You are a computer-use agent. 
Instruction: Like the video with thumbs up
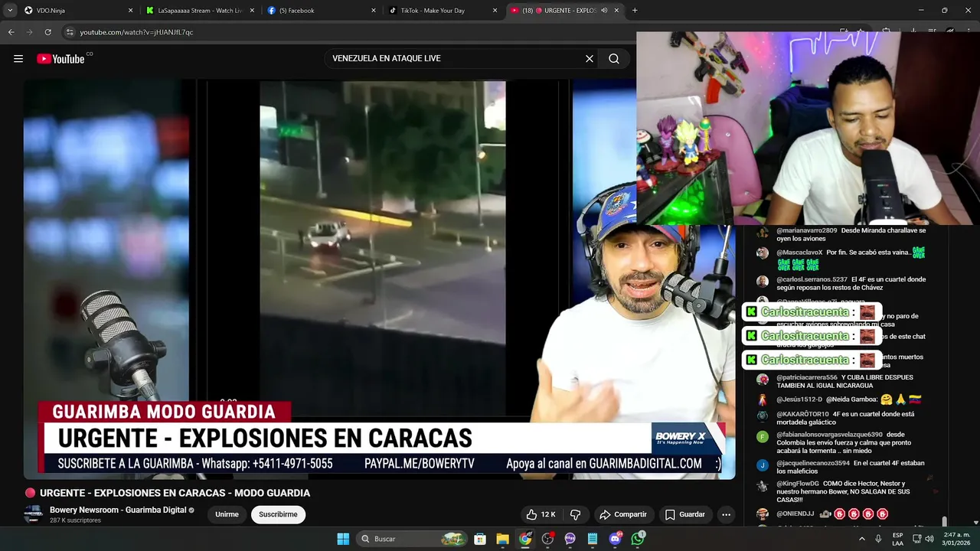(x=541, y=514)
